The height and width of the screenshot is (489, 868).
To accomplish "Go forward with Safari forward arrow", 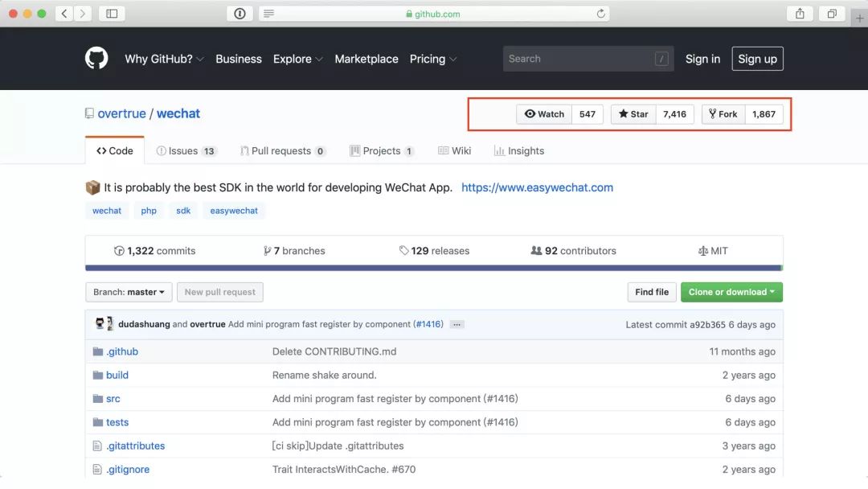I will (83, 14).
